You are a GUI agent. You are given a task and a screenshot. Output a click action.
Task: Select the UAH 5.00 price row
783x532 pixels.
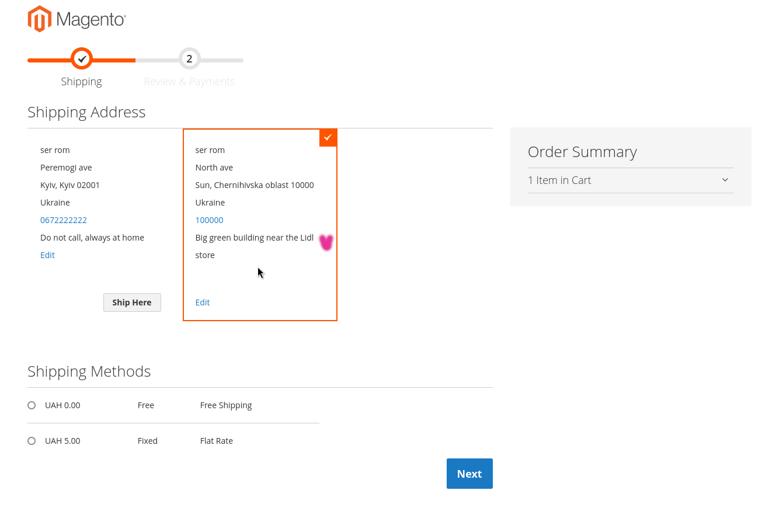coord(62,441)
